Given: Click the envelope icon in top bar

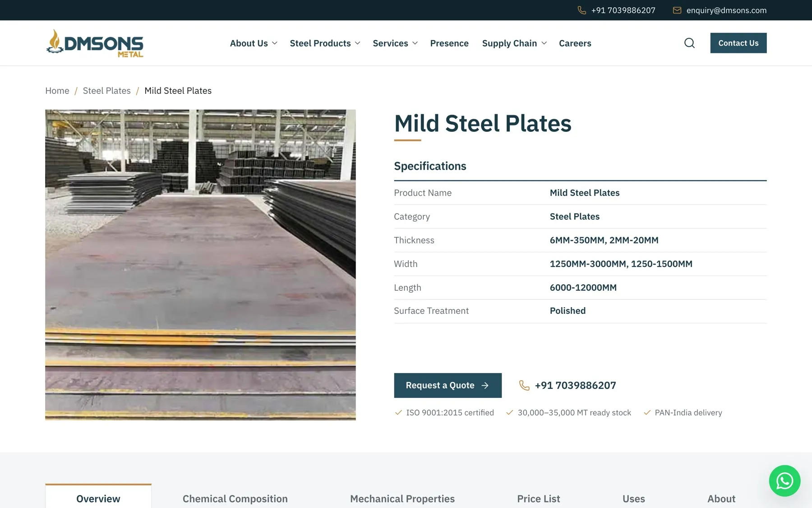Looking at the screenshot, I should (x=677, y=10).
